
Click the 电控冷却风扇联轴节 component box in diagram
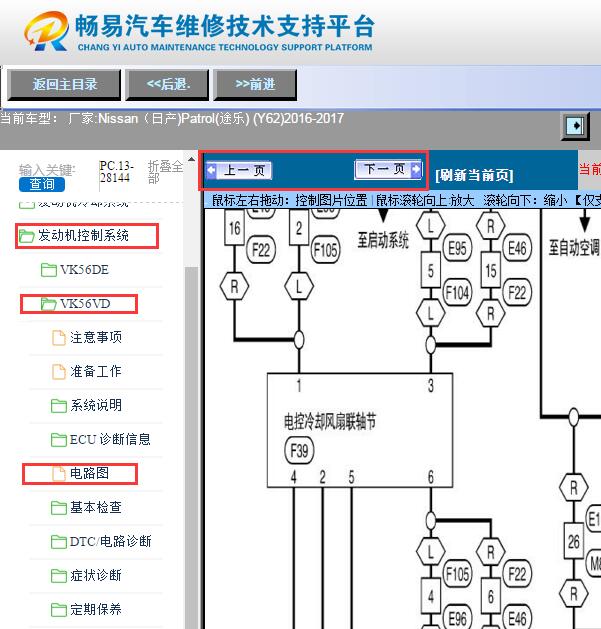pyautogui.click(x=360, y=430)
